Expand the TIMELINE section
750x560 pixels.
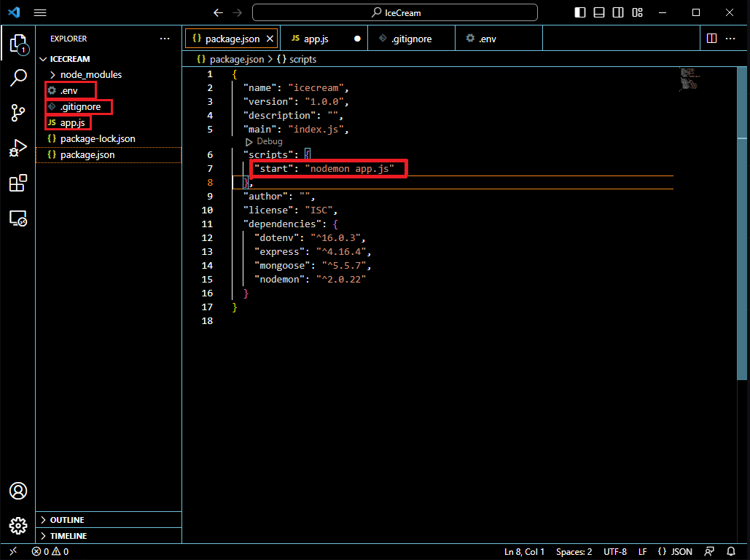[109, 536]
